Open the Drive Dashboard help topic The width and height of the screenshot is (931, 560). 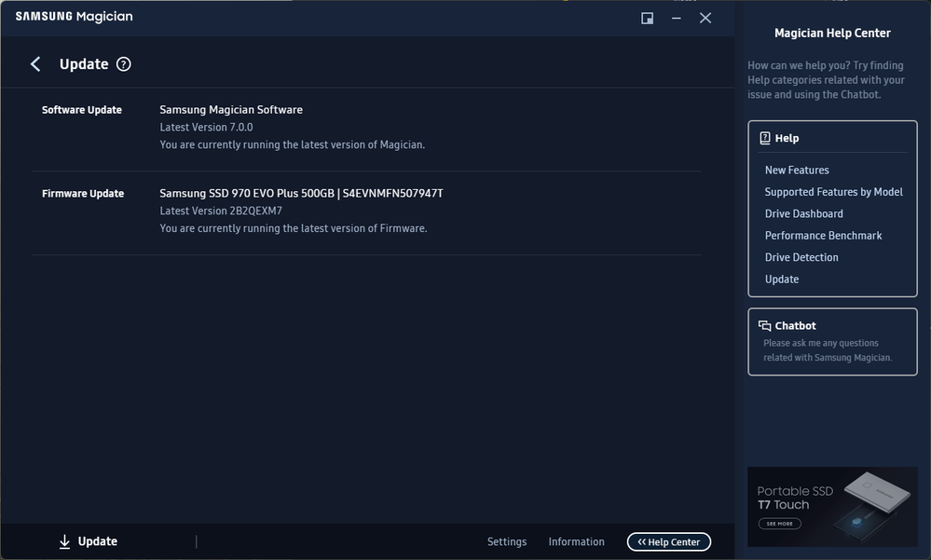[804, 213]
